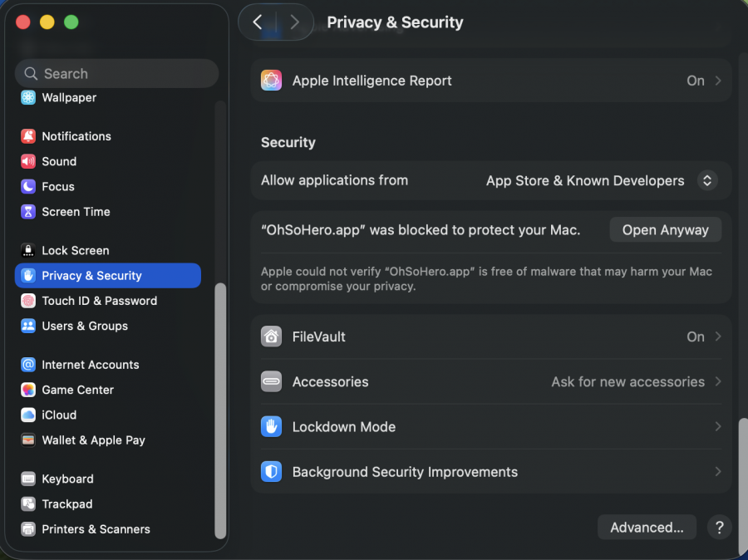Select Screen Time in the sidebar
The image size is (748, 560).
108,211
